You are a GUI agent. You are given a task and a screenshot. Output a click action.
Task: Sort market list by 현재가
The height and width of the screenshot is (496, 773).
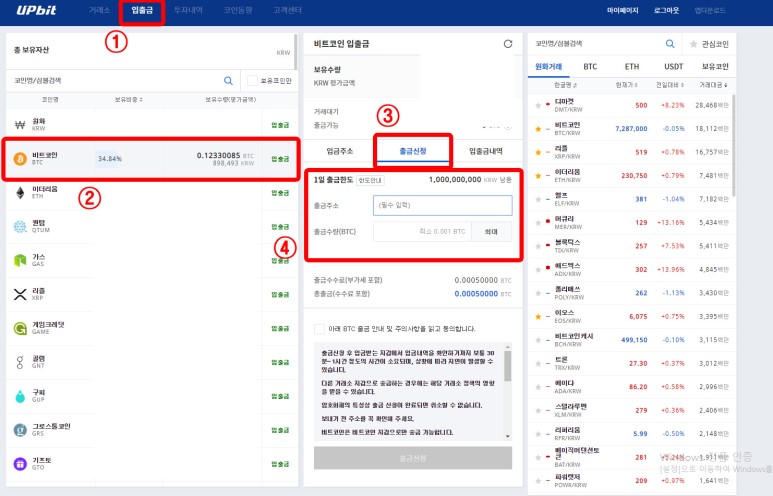[627, 85]
